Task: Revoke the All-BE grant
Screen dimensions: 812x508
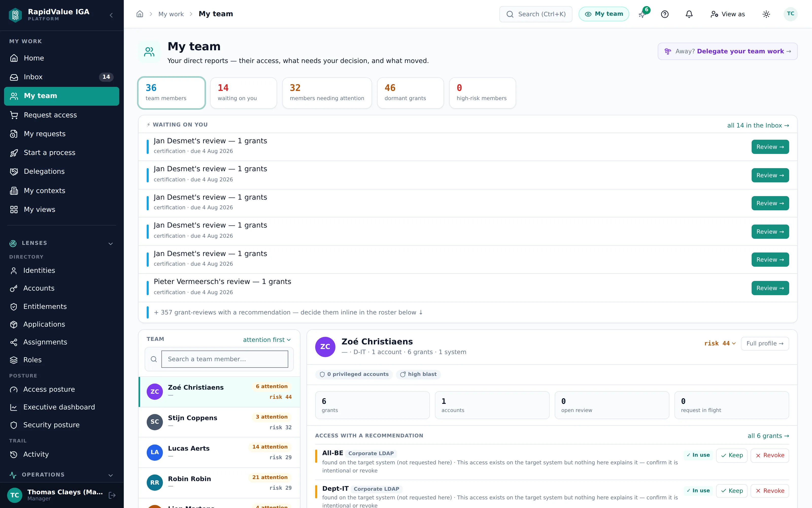Action: [770, 456]
